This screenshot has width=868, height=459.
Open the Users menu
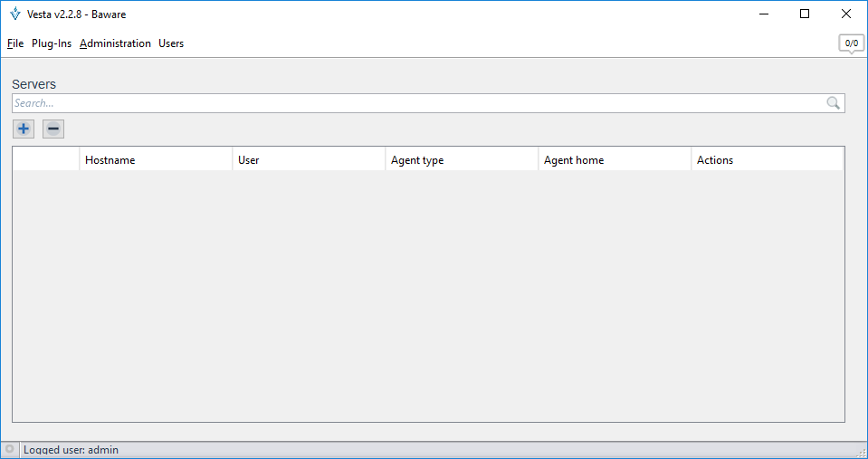click(x=171, y=43)
